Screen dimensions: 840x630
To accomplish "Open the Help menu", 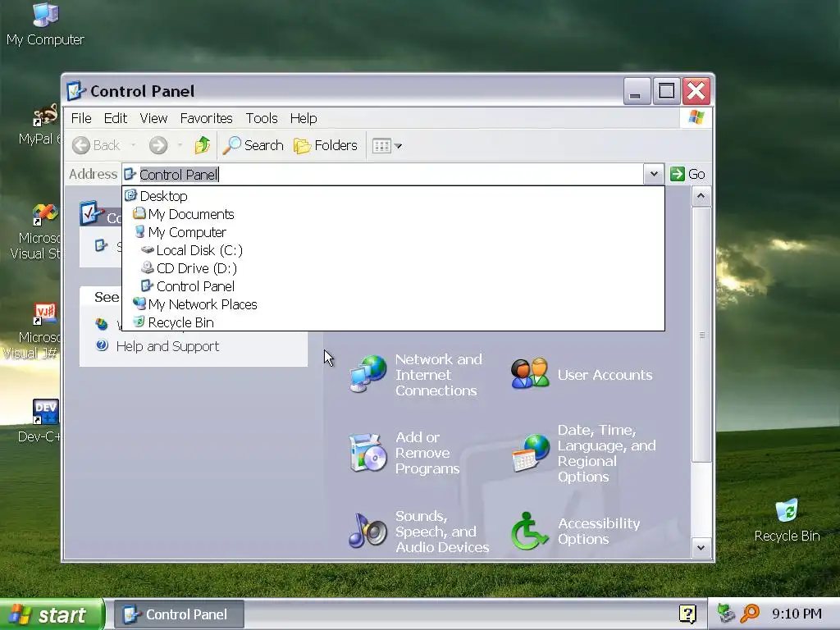I will (304, 118).
